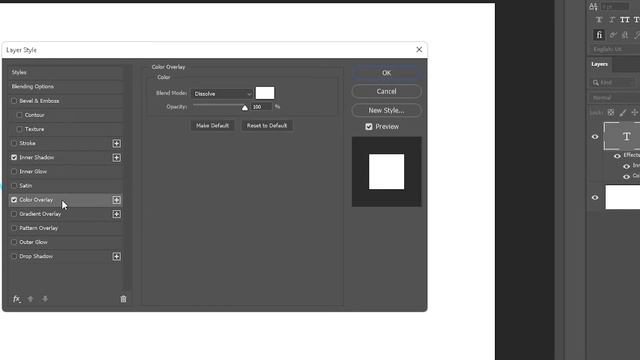
Task: Click the style preview thumbnail
Action: point(387,171)
